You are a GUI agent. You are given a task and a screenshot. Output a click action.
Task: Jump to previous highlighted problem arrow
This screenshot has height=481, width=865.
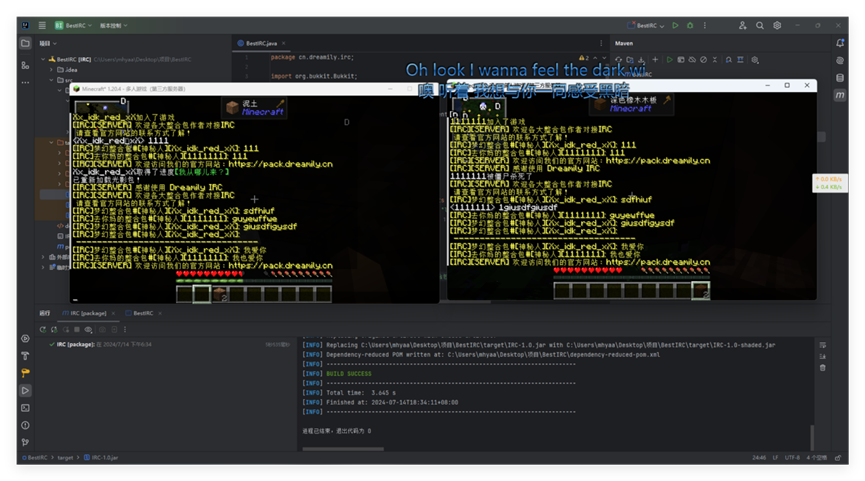595,57
